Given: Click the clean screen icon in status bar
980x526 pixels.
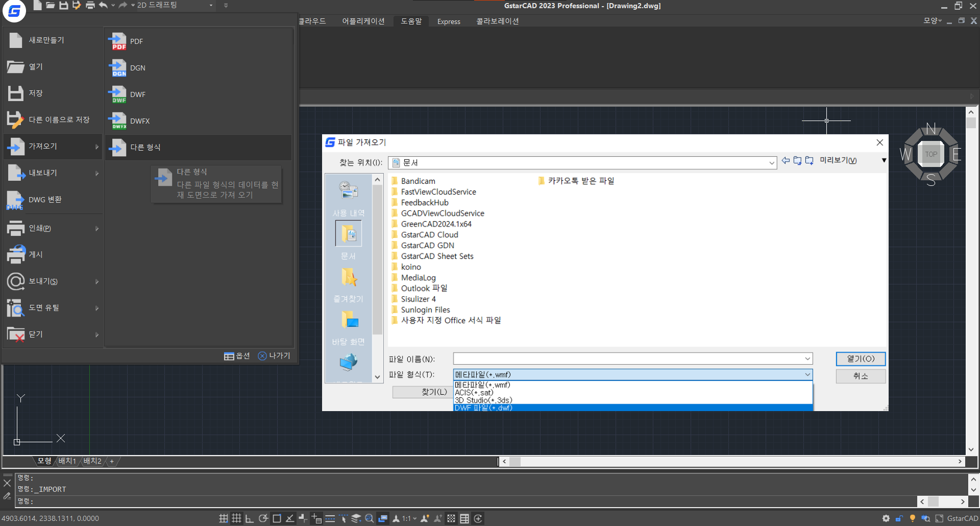Looking at the screenshot, I should pyautogui.click(x=939, y=518).
